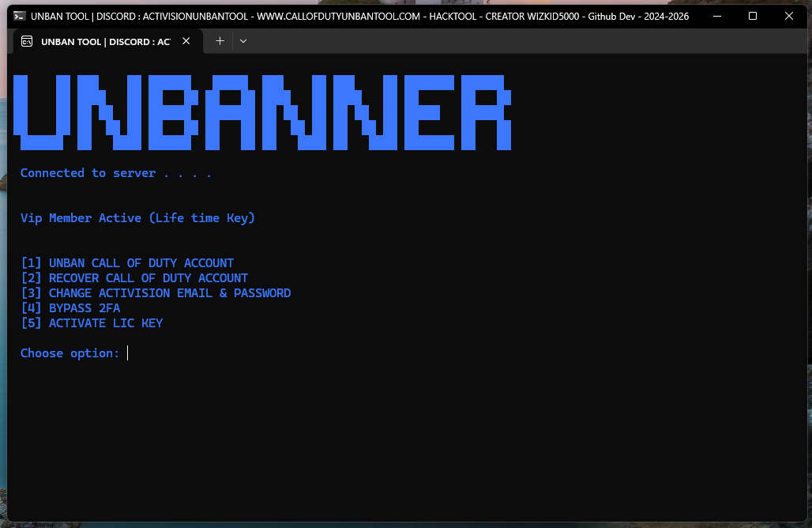Image resolution: width=812 pixels, height=528 pixels.
Task: Minimize the terminal window
Action: click(717, 16)
